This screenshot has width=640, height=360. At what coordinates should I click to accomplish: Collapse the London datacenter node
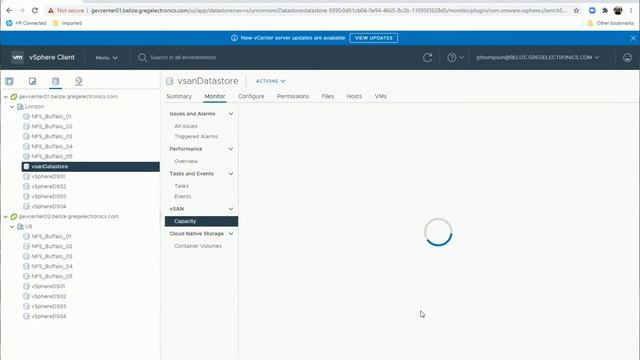(x=12, y=107)
